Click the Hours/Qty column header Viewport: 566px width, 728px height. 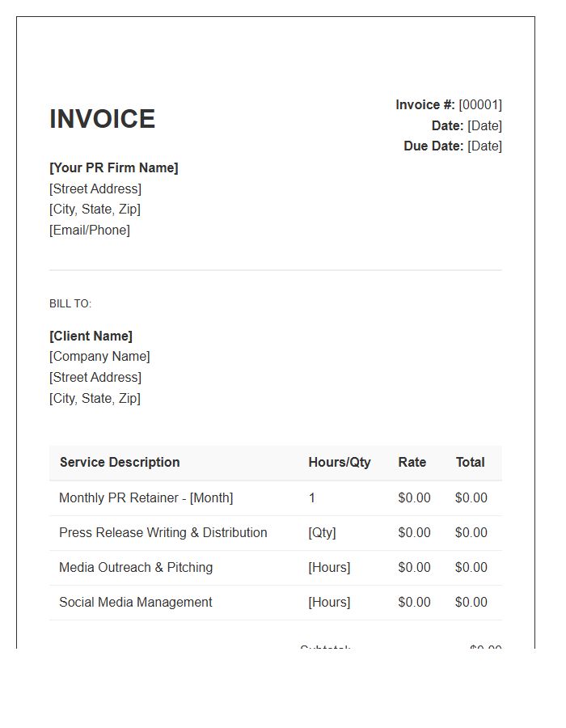click(x=340, y=463)
